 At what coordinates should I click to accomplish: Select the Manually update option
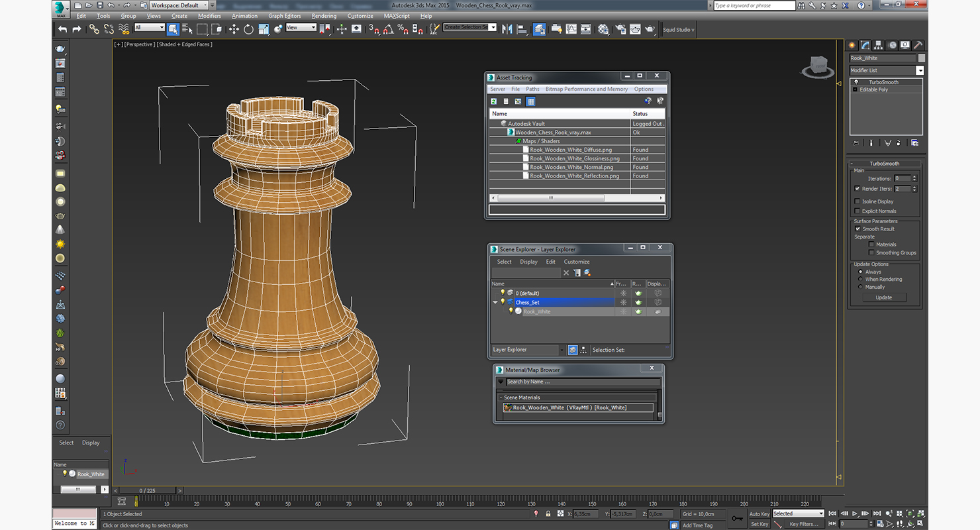tap(861, 287)
